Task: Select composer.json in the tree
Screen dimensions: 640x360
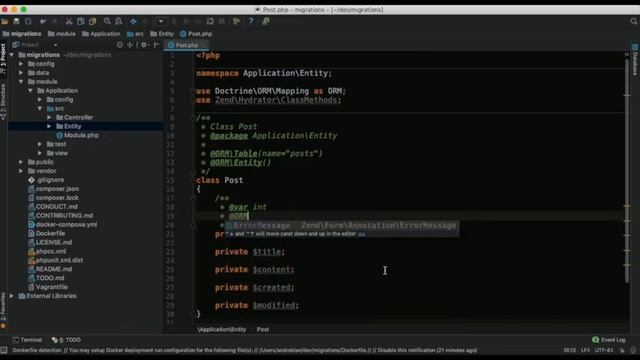Action: (53, 189)
